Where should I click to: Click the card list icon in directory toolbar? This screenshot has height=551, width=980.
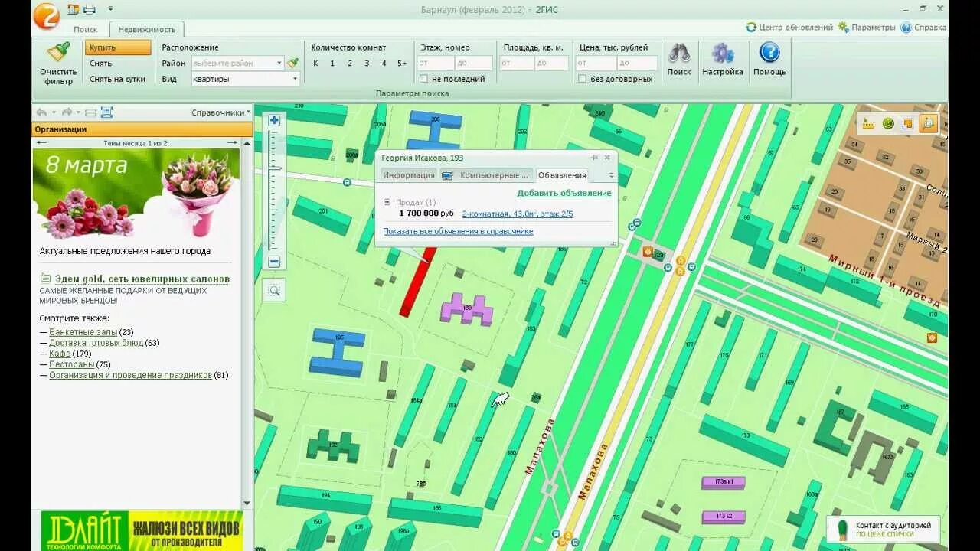coord(90,112)
